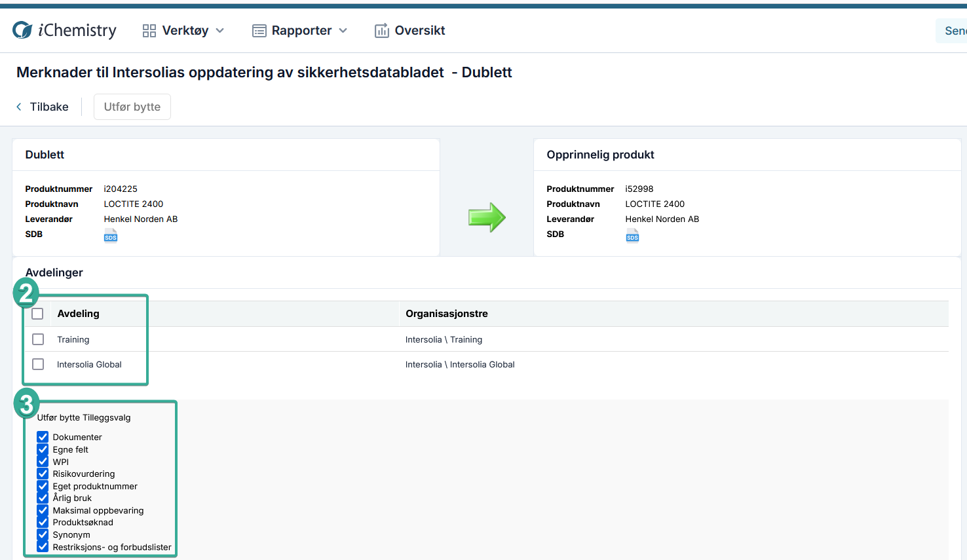Click the Intersolia Global row label
This screenshot has height=560, width=967.
tap(89, 364)
